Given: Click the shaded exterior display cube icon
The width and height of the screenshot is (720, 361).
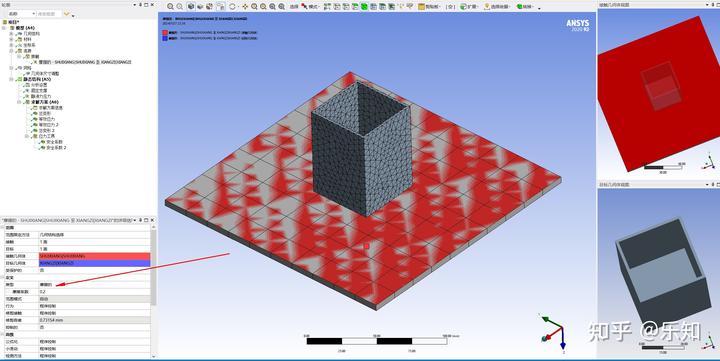Looking at the screenshot, I should (x=191, y=6).
